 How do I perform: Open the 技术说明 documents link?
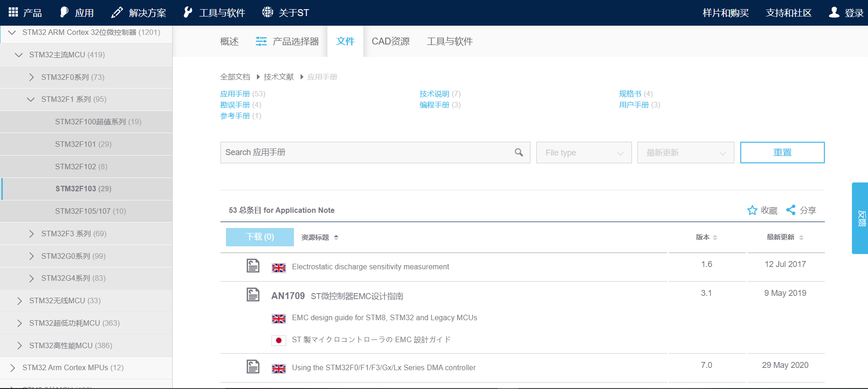coord(434,94)
